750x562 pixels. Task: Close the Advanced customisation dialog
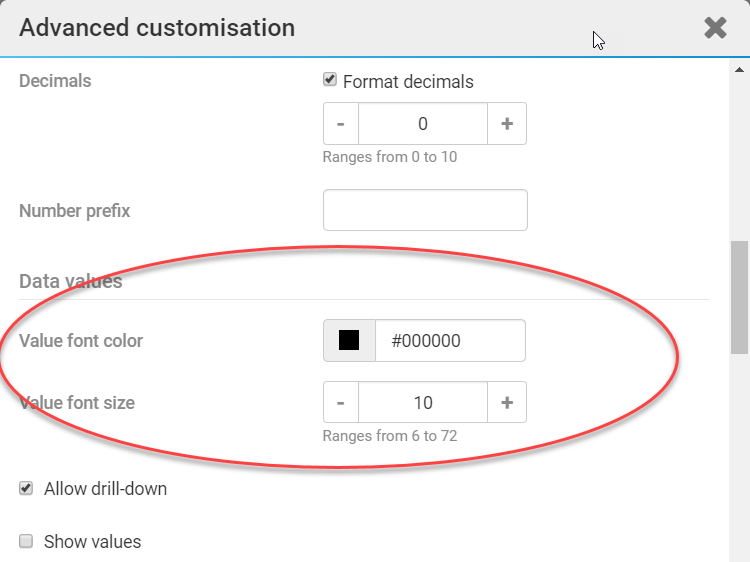[715, 28]
